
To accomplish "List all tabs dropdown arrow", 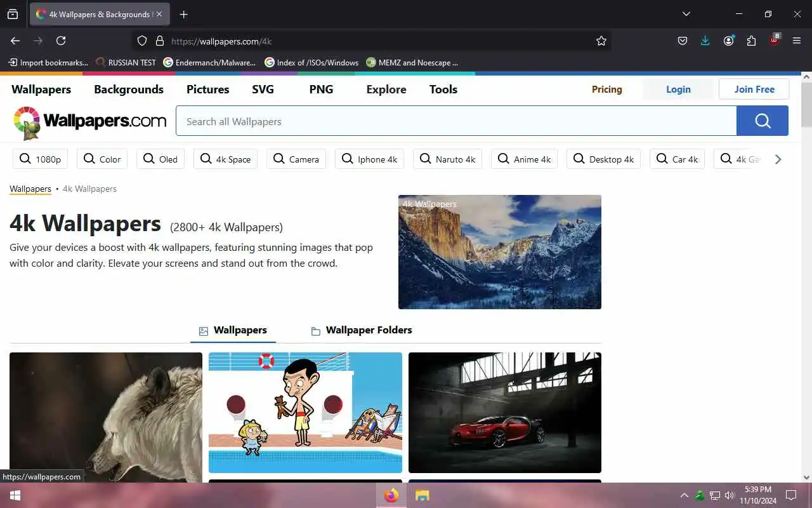I will coord(686,14).
